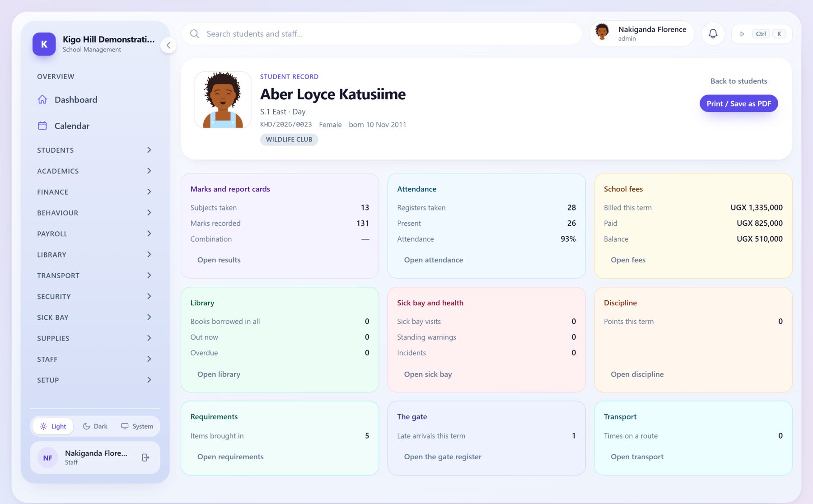This screenshot has width=813, height=504.
Task: Expand the STUDENTS section
Action: point(95,150)
